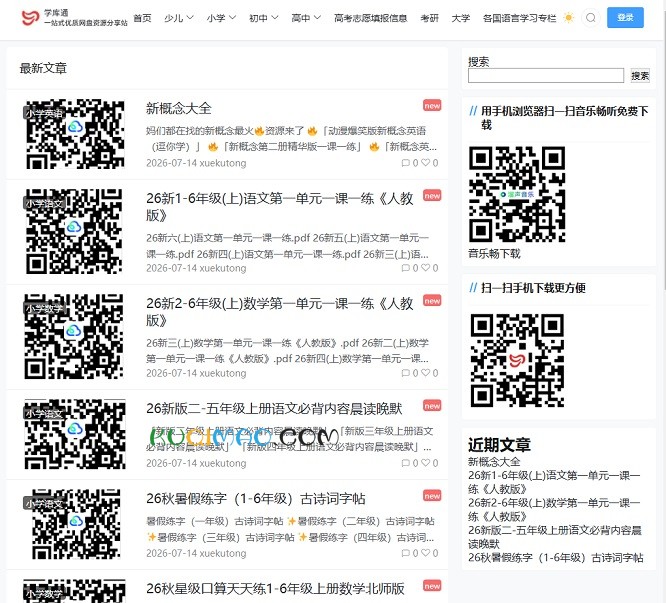666x603 pixels.
Task: Open 各国语言学习专栏 menu item
Action: click(x=519, y=18)
